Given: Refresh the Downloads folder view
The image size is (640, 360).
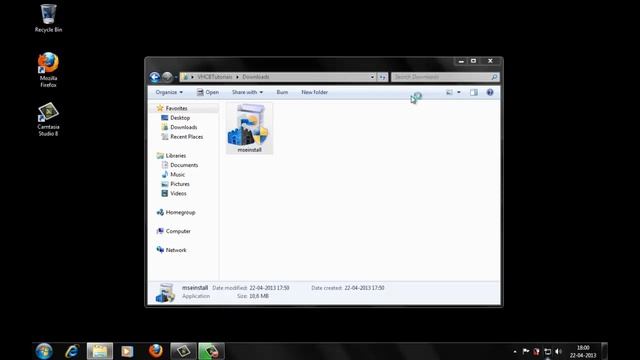Looking at the screenshot, I should (382, 77).
